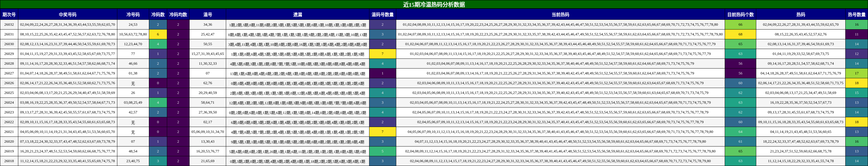
Task: Click warm number cell 07 in row 26027
Action: [208, 73]
